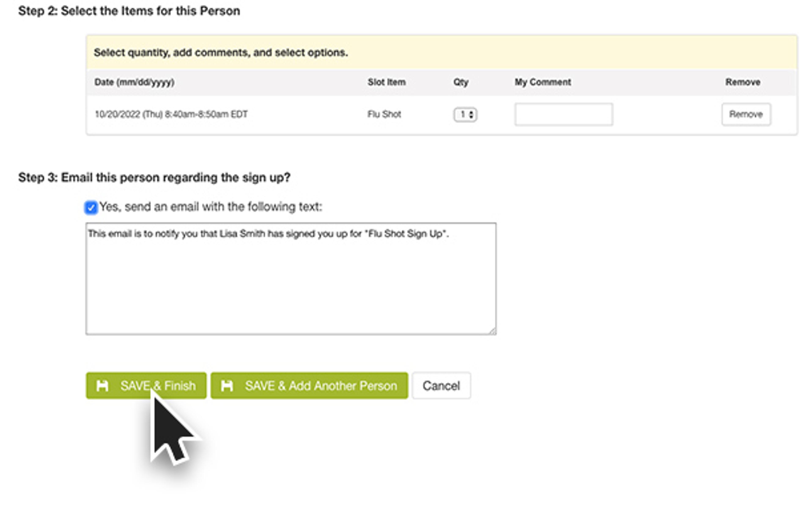Open the Qty dropdown for Flu Shot
The image size is (812, 507).
pyautogui.click(x=465, y=115)
